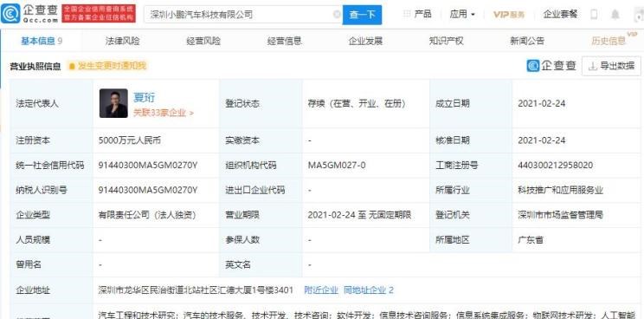Click the product grid icon
This screenshot has height=319, width=644.
pyautogui.click(x=407, y=14)
